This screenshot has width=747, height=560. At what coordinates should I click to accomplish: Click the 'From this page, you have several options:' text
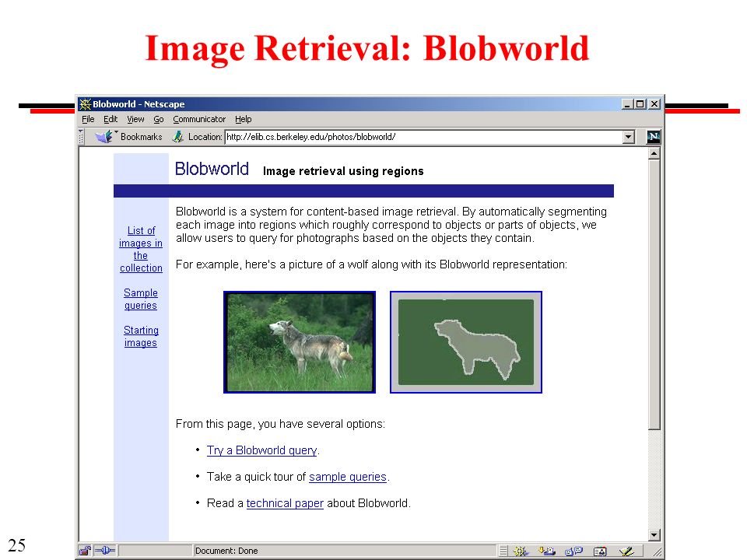280,424
